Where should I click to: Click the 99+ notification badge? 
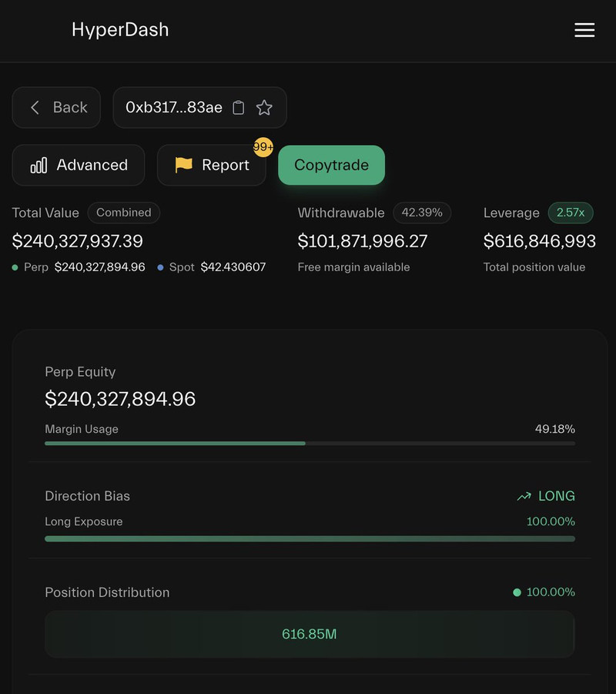click(x=263, y=146)
